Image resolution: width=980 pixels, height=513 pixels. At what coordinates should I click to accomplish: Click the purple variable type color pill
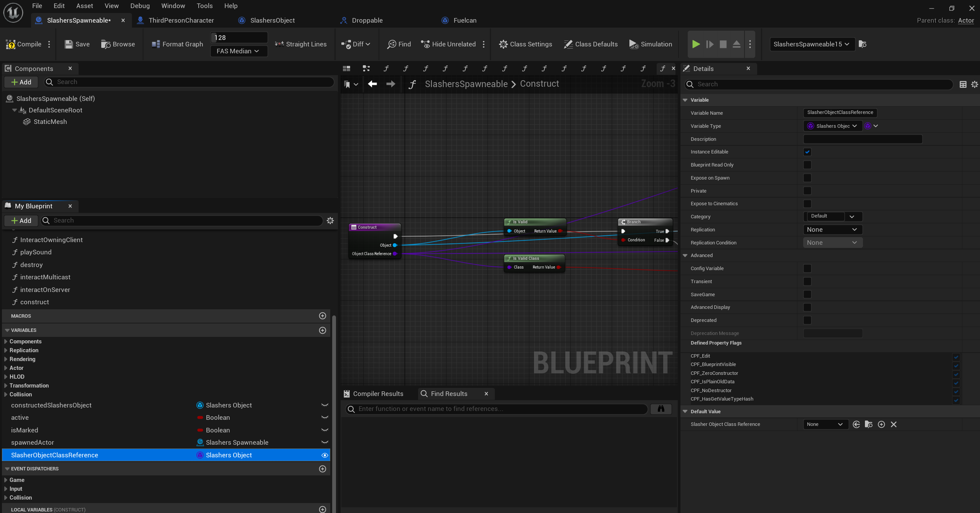[868, 126]
